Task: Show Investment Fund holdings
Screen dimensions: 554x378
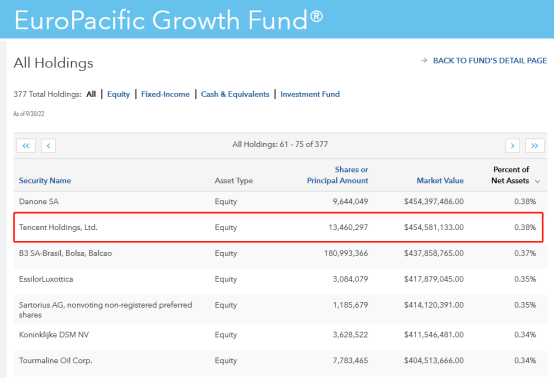Action: [x=310, y=94]
